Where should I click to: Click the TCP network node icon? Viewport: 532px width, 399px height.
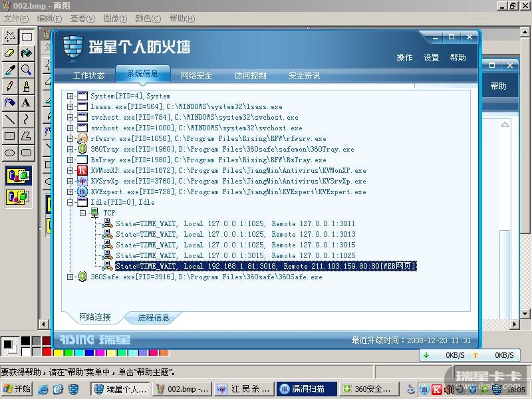point(95,213)
